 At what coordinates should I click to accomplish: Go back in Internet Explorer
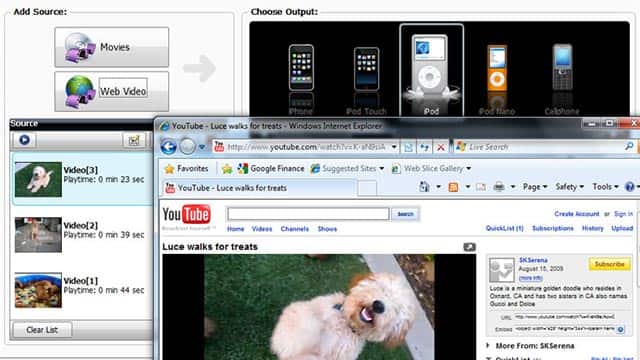[x=168, y=147]
